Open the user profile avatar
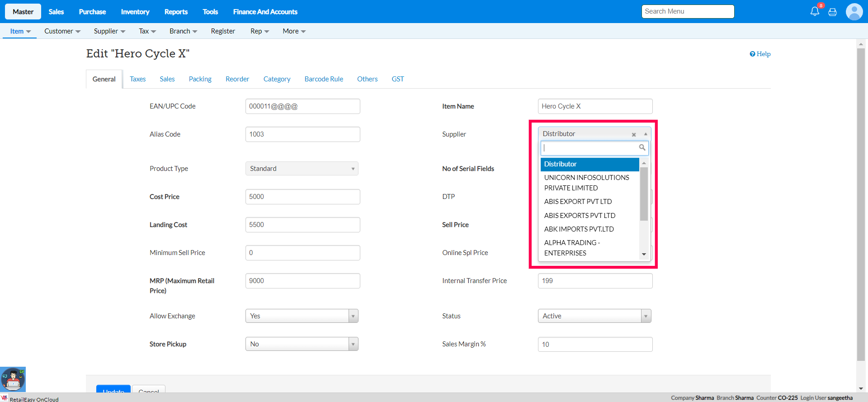868x402 pixels. tap(854, 12)
